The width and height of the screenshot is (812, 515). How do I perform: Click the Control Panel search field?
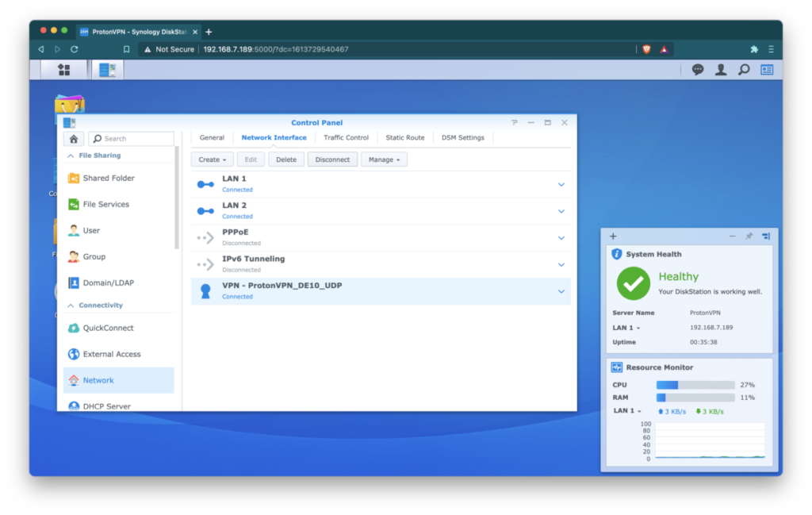132,139
